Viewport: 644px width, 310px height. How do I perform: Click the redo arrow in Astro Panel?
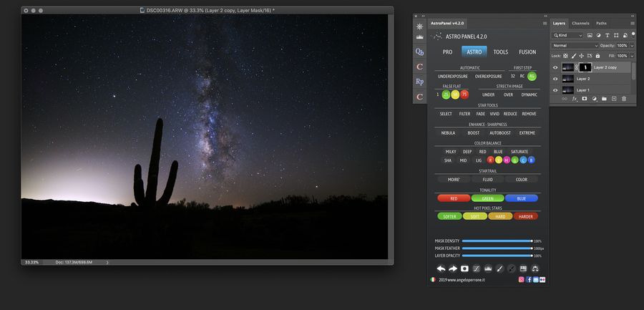click(452, 268)
